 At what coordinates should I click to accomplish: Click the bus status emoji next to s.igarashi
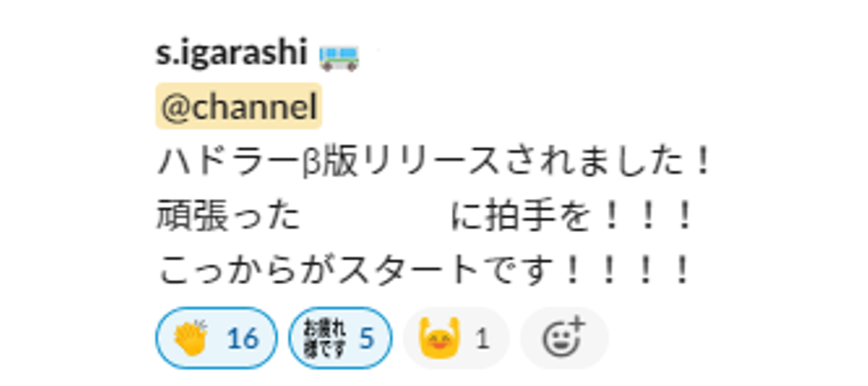tap(339, 57)
